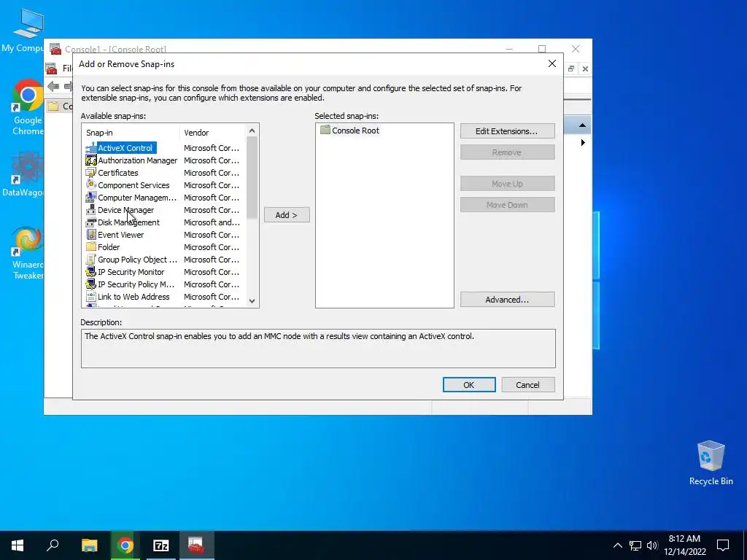Select the ActiveX Control snap-in icon

pyautogui.click(x=90, y=148)
